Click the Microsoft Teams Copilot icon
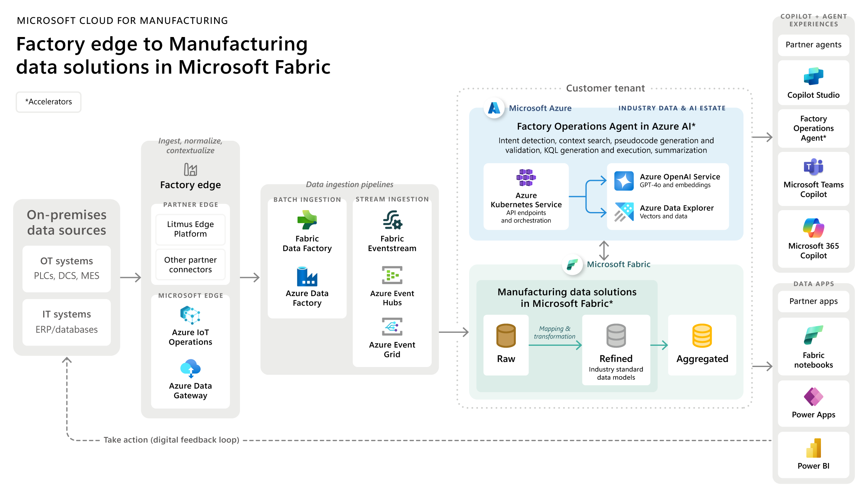The image size is (868, 495). pyautogui.click(x=813, y=167)
